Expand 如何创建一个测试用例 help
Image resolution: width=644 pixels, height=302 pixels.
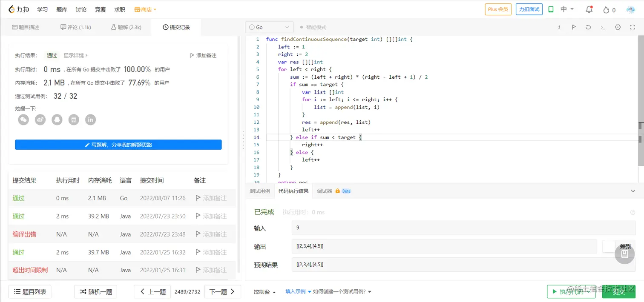[x=342, y=292]
